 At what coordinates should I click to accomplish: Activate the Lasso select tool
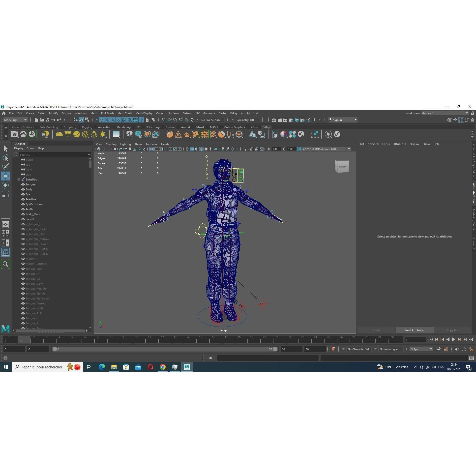(x=5, y=158)
